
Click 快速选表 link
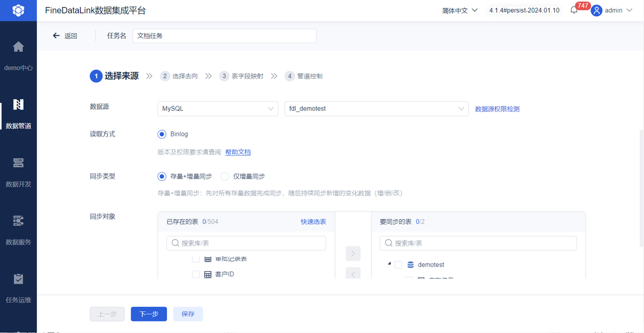tap(313, 222)
